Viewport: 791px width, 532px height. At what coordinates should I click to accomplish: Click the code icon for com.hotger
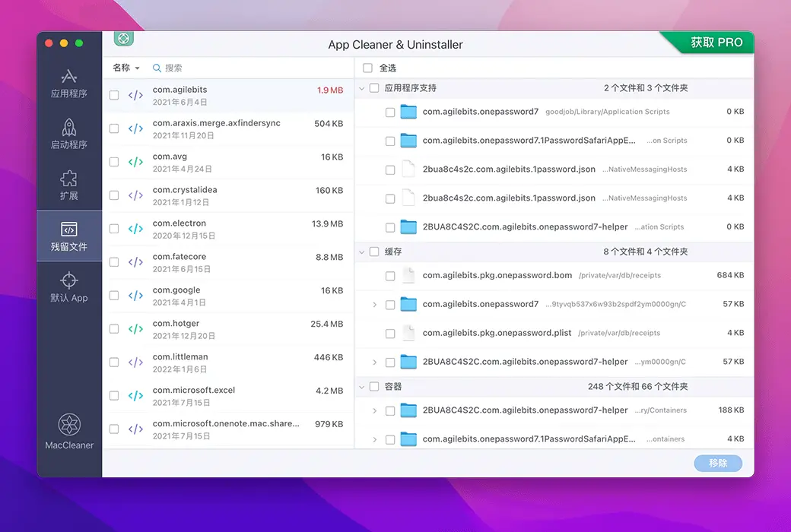(x=135, y=329)
